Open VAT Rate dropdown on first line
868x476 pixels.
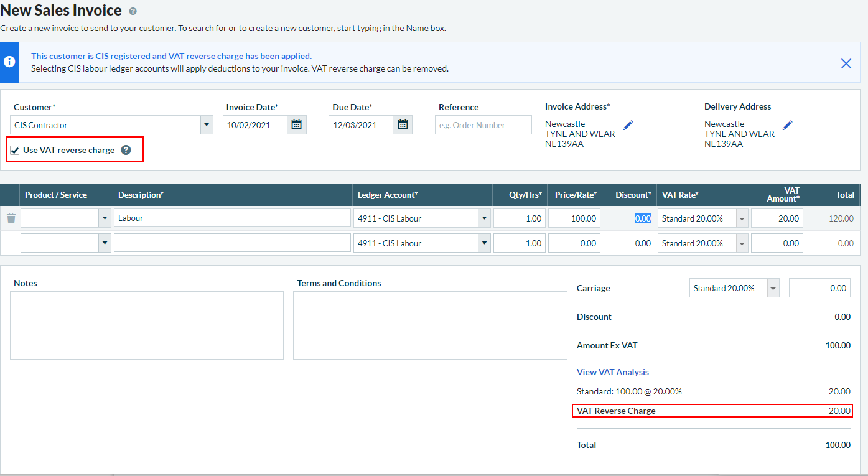click(x=742, y=218)
